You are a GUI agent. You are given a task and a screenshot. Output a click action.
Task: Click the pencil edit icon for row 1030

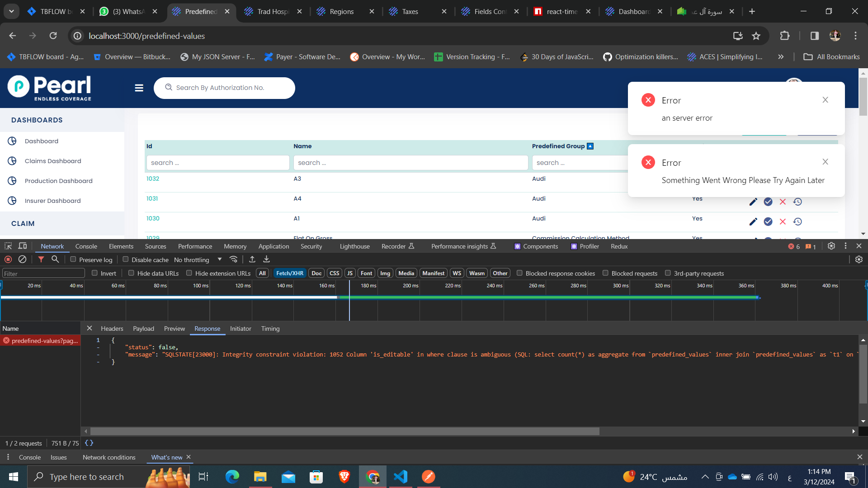753,222
